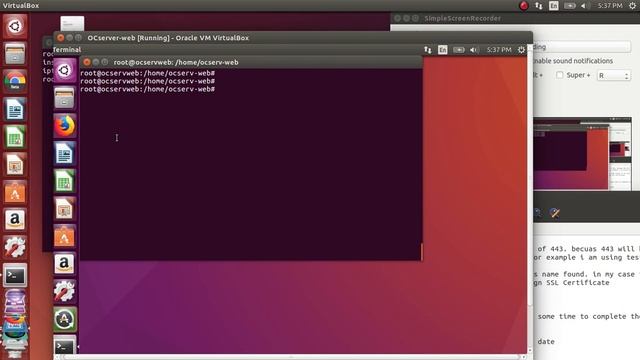Open LibreOffice Impress in the guest launcher
This screenshot has width=640, height=360.
point(64,209)
